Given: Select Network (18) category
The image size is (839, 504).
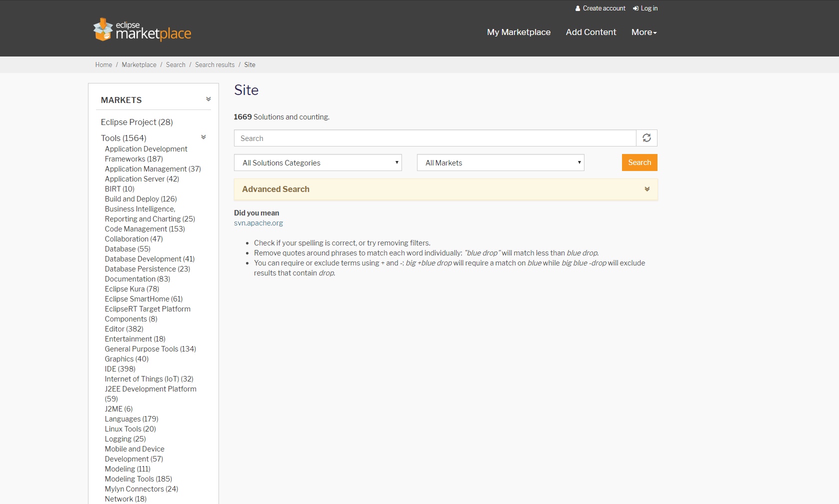Looking at the screenshot, I should pyautogui.click(x=126, y=499).
